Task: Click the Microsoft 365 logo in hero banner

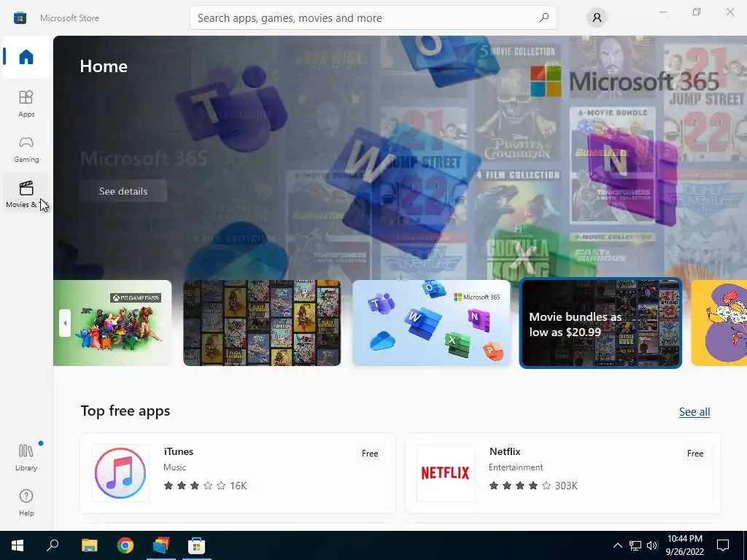Action: tap(624, 82)
